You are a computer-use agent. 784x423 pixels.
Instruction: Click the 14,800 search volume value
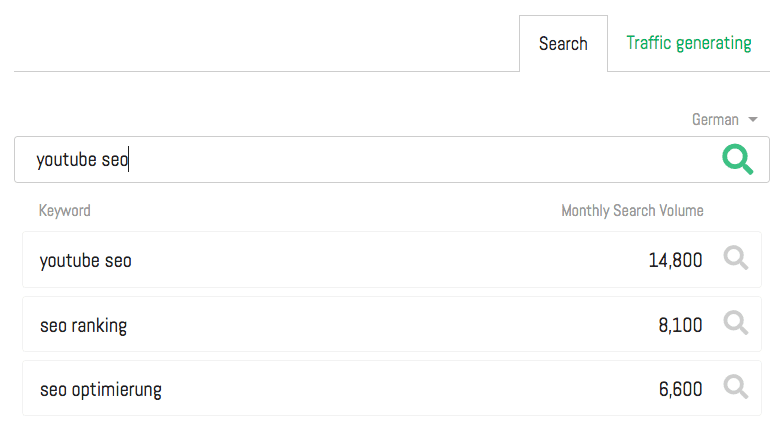point(675,261)
